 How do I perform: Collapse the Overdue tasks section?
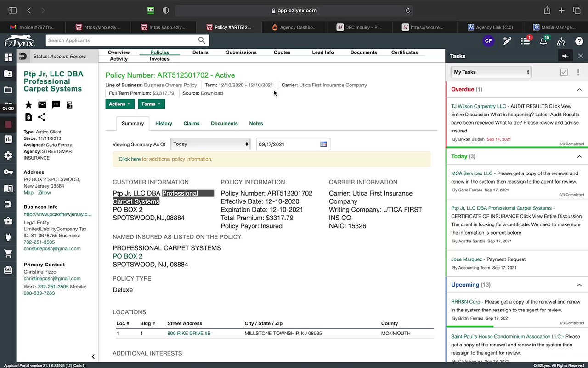(x=579, y=90)
